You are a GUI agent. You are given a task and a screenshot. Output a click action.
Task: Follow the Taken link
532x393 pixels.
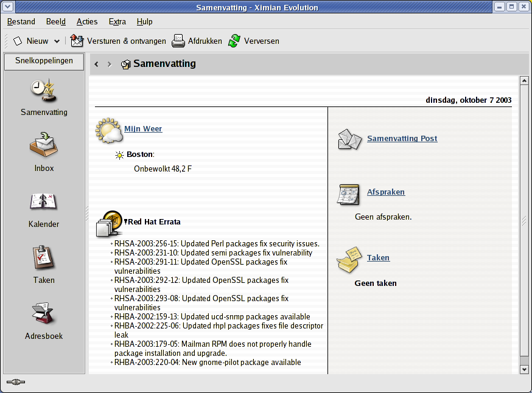pyautogui.click(x=378, y=258)
